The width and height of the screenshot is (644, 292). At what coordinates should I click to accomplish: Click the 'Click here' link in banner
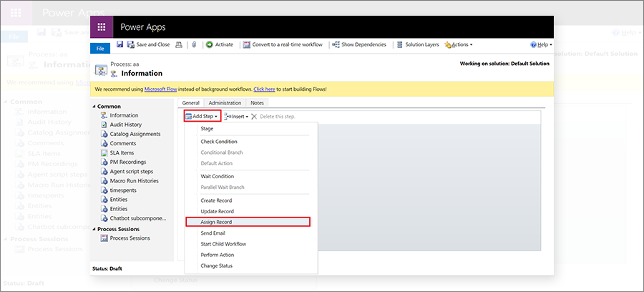click(264, 89)
